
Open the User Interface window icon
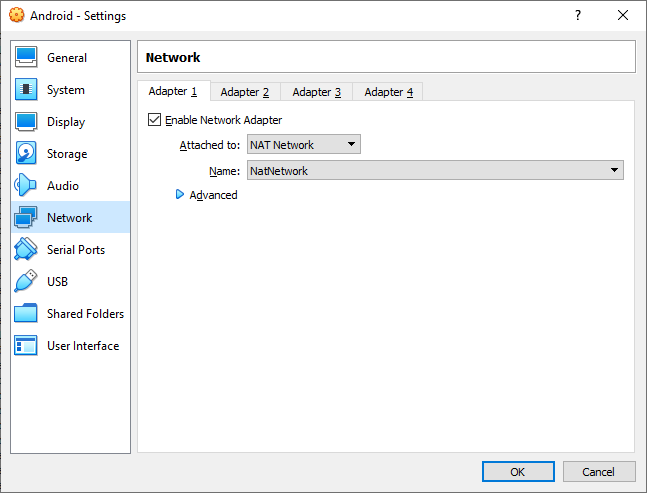[26, 345]
